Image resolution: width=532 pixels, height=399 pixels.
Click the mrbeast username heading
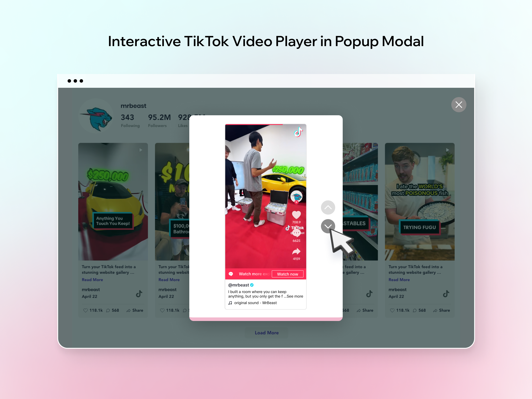133,106
